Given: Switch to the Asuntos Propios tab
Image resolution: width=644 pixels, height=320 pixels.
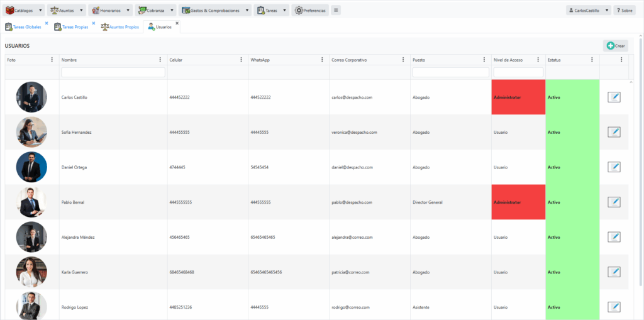Looking at the screenshot, I should pyautogui.click(x=123, y=27).
